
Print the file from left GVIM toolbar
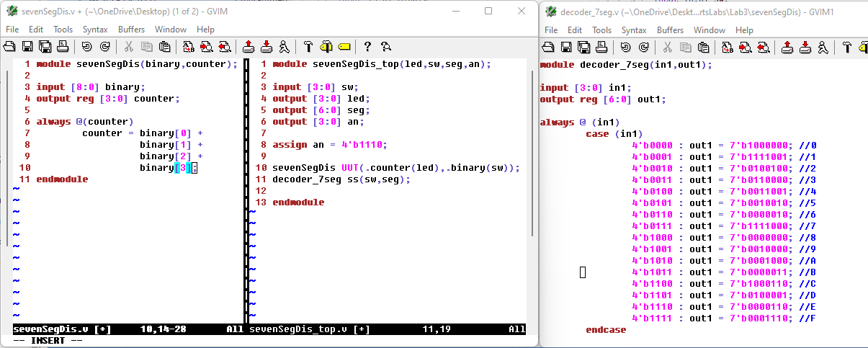coord(63,47)
